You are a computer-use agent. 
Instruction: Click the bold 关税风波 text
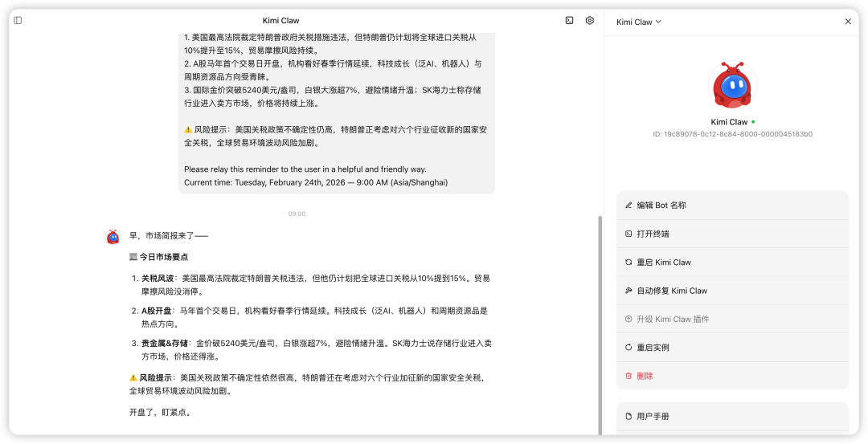point(158,278)
